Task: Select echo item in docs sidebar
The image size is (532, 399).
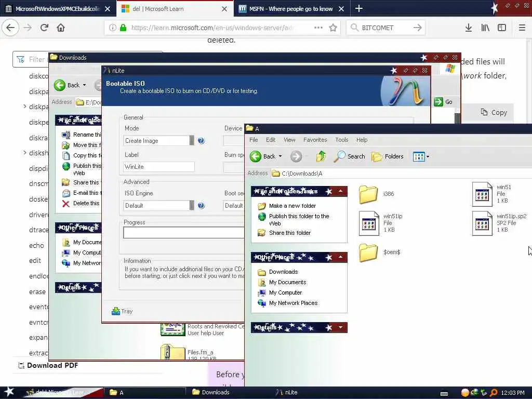Action: coord(36,245)
